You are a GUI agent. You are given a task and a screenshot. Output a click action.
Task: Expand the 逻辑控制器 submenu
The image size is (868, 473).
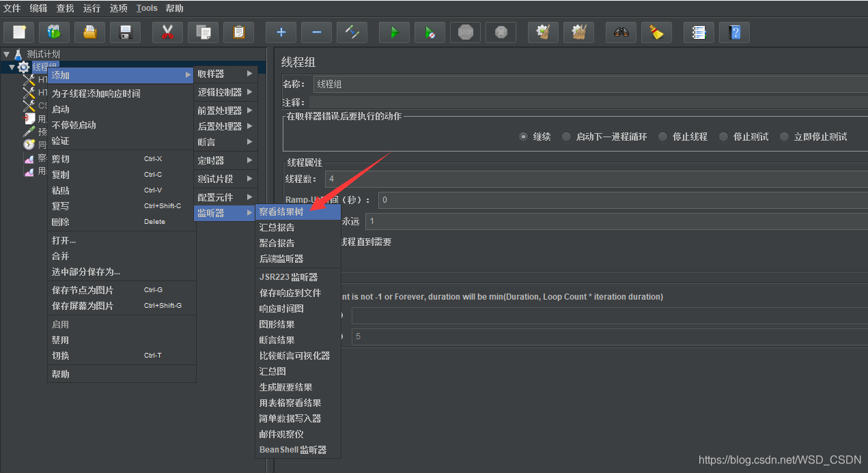point(225,92)
